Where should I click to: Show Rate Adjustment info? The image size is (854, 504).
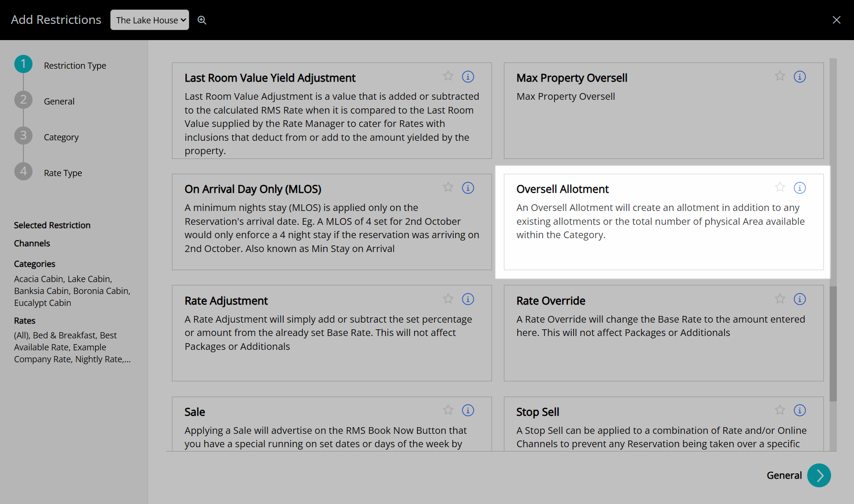click(x=468, y=299)
